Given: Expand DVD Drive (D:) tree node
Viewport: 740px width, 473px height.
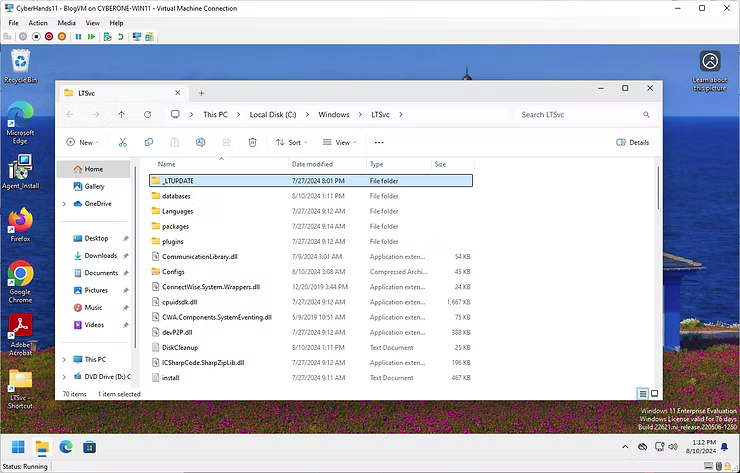Looking at the screenshot, I should (64, 377).
